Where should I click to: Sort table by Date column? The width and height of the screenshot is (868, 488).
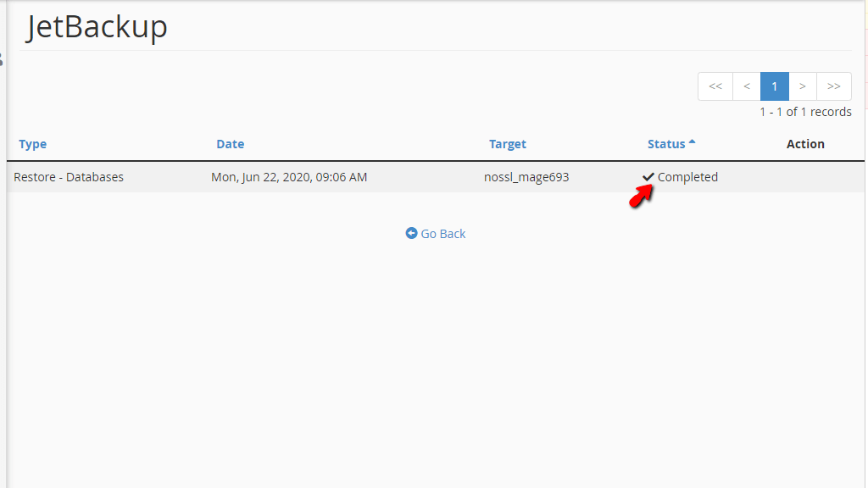(x=231, y=144)
